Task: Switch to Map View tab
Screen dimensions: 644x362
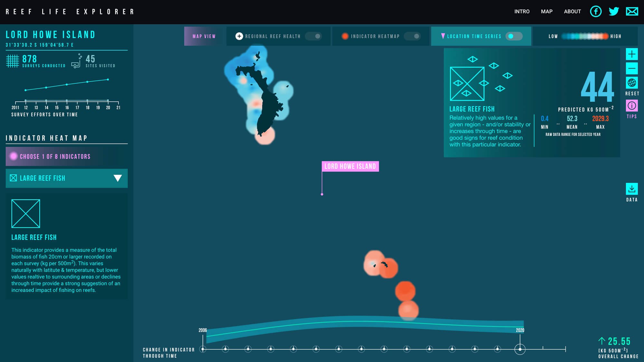Action: click(204, 36)
